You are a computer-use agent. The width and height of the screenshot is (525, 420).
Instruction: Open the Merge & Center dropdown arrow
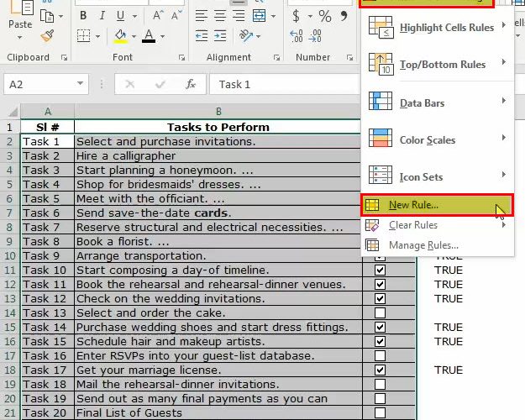273,16
